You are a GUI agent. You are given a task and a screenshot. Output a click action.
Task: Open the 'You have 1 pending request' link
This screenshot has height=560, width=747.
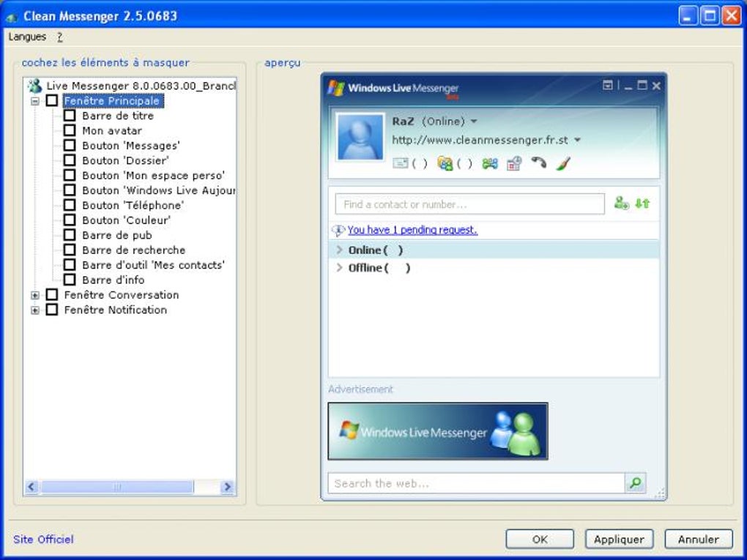(x=412, y=230)
